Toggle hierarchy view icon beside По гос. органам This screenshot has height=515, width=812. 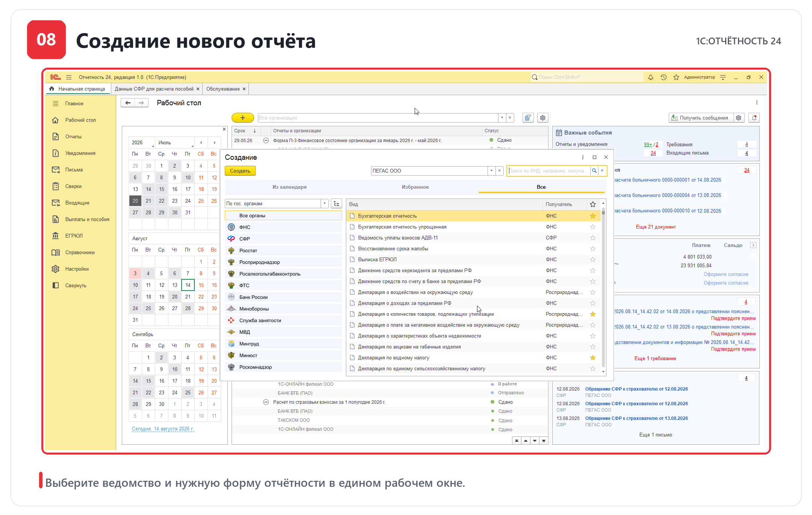pos(336,204)
